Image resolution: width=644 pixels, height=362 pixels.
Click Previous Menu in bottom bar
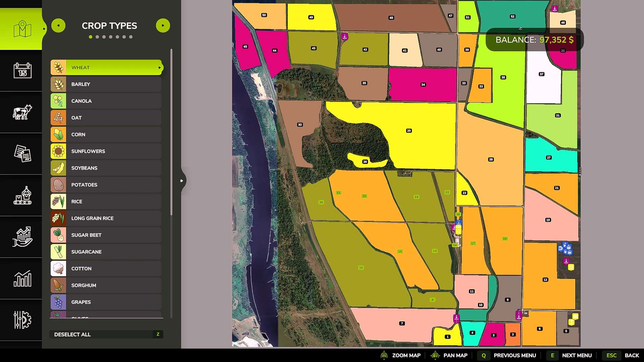515,355
